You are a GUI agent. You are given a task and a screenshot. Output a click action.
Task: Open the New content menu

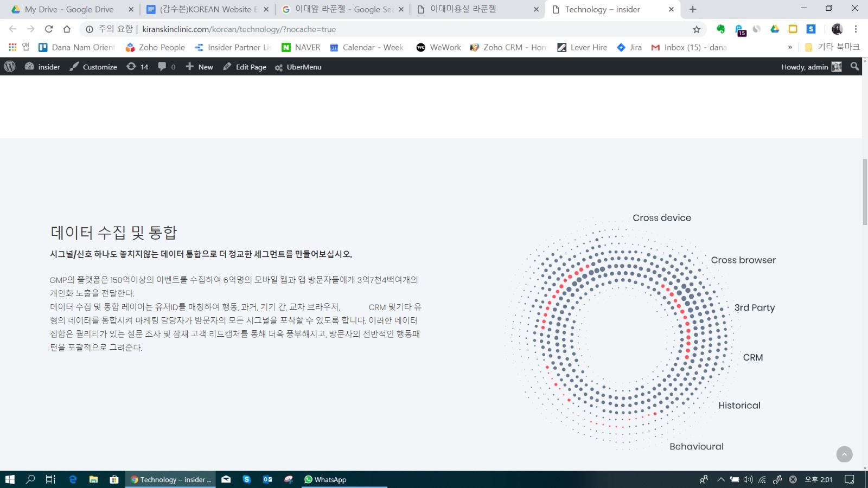pos(200,67)
